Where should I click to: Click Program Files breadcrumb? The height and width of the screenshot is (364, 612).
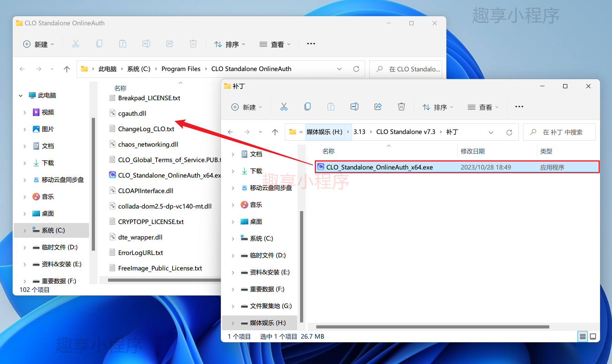click(181, 69)
